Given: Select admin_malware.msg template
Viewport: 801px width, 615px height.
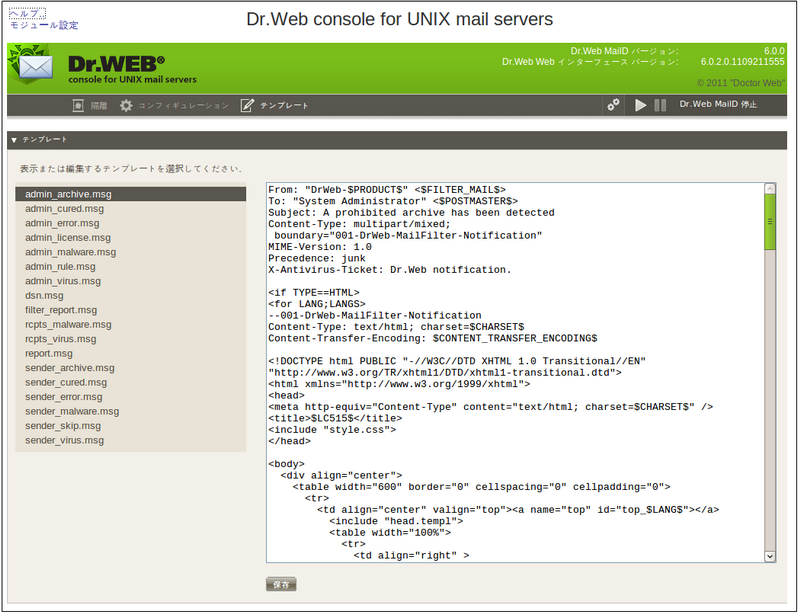Looking at the screenshot, I should click(131, 252).
